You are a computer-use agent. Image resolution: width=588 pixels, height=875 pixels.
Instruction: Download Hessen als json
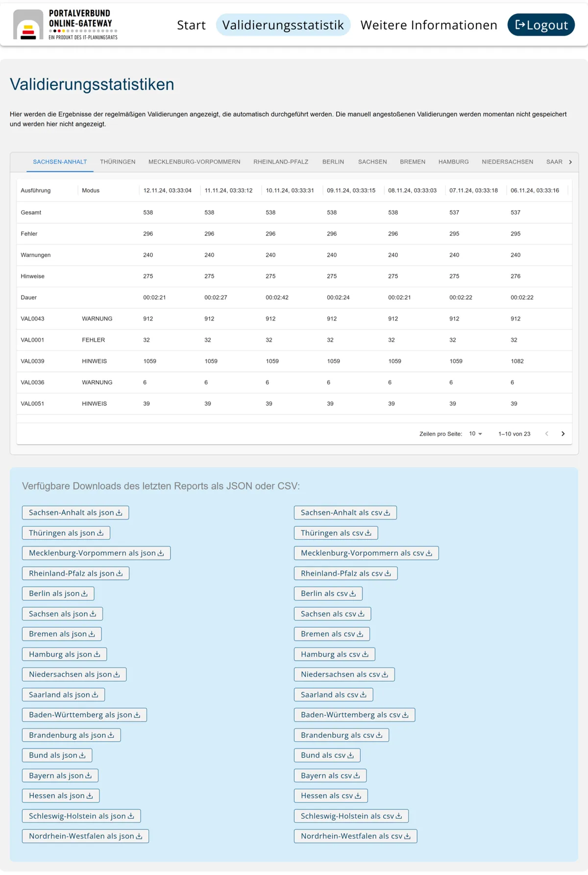[61, 796]
